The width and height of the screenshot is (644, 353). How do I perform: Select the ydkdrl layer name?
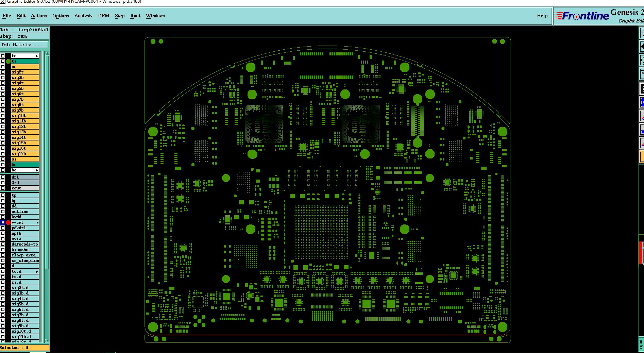pos(25,228)
